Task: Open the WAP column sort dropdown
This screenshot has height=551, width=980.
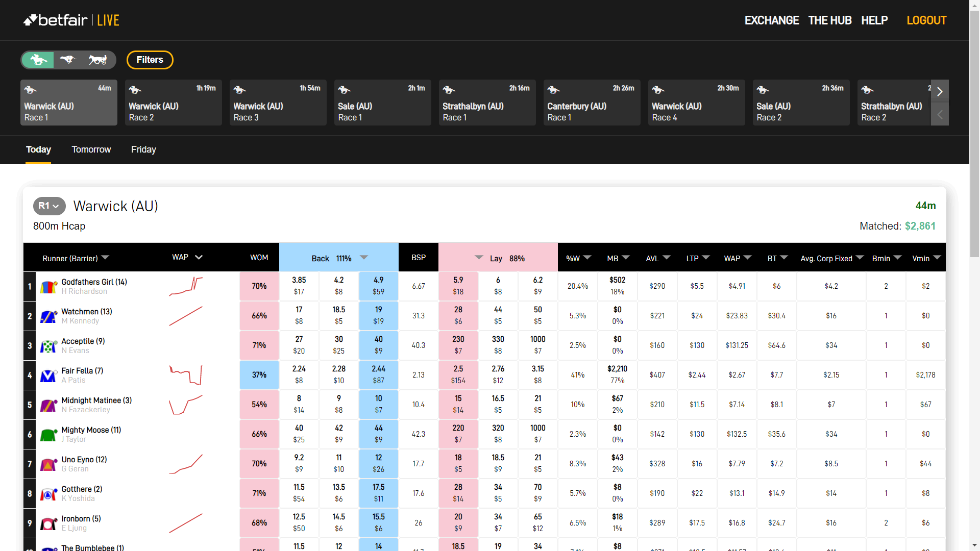Action: (199, 257)
